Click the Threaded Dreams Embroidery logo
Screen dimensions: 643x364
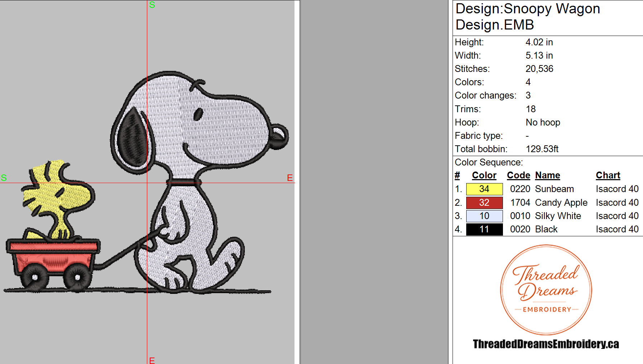point(546,290)
